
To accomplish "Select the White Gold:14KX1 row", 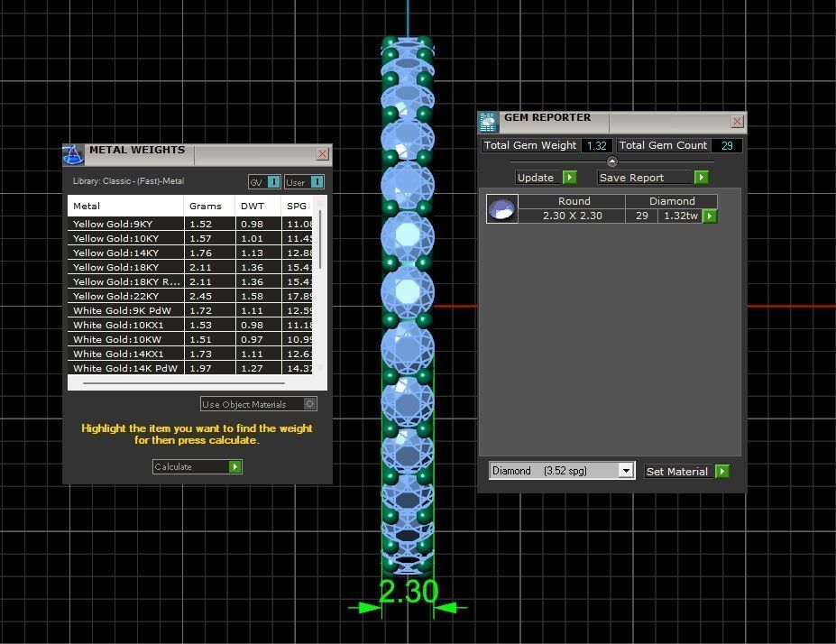I will point(189,354).
